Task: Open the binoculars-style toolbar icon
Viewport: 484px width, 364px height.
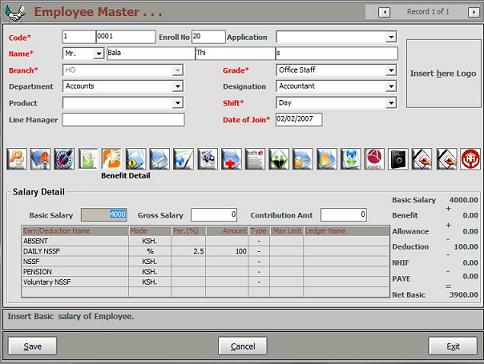Action: [x=207, y=159]
